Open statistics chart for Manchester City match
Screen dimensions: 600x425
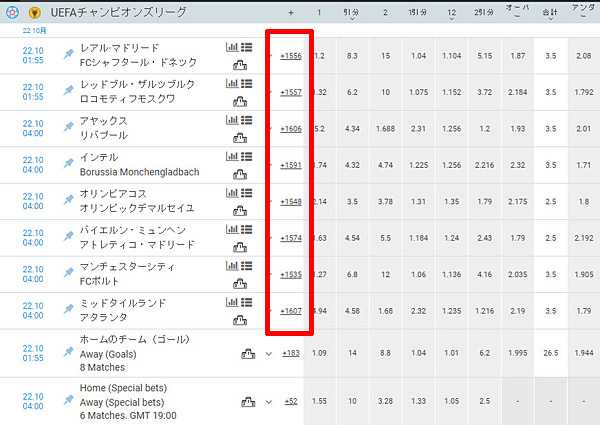[232, 266]
